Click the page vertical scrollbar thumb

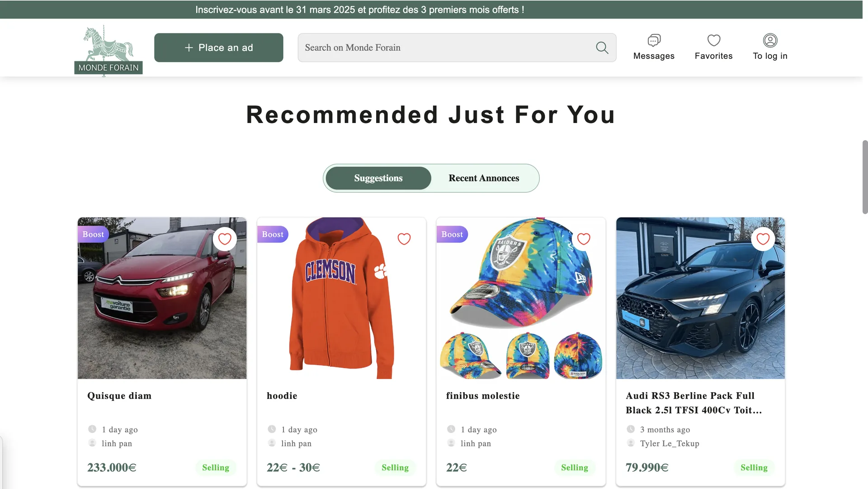(865, 176)
